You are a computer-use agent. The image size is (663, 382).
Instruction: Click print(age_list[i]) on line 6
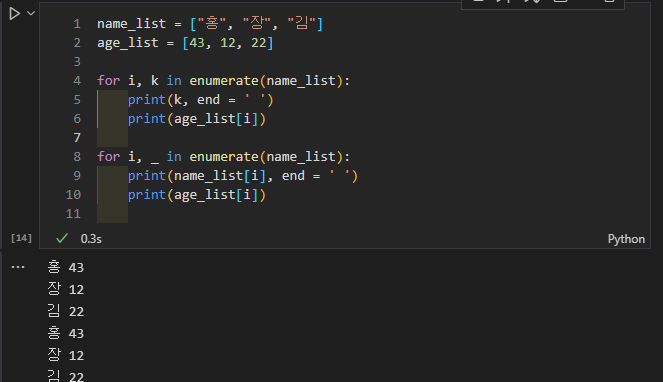point(197,119)
